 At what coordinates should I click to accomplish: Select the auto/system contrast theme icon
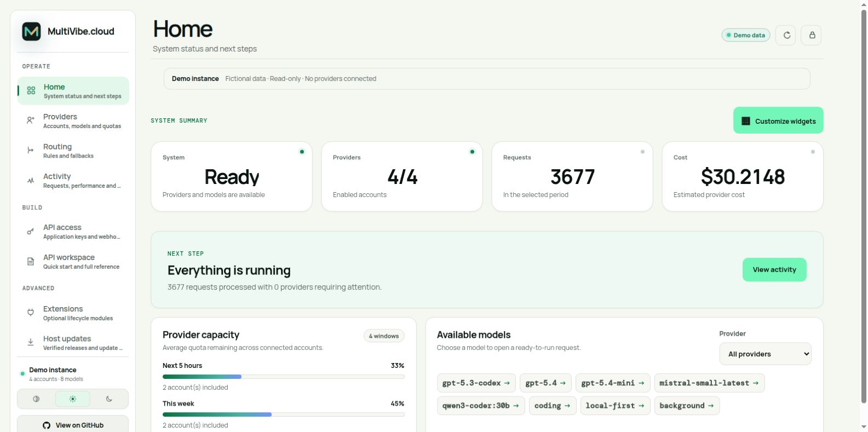coord(36,399)
